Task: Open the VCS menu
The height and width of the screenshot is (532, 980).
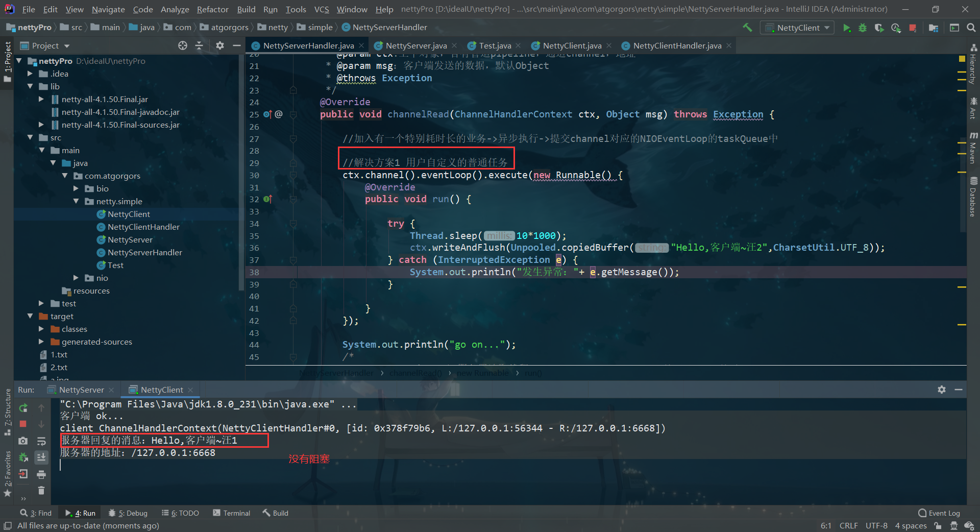Action: [x=322, y=9]
